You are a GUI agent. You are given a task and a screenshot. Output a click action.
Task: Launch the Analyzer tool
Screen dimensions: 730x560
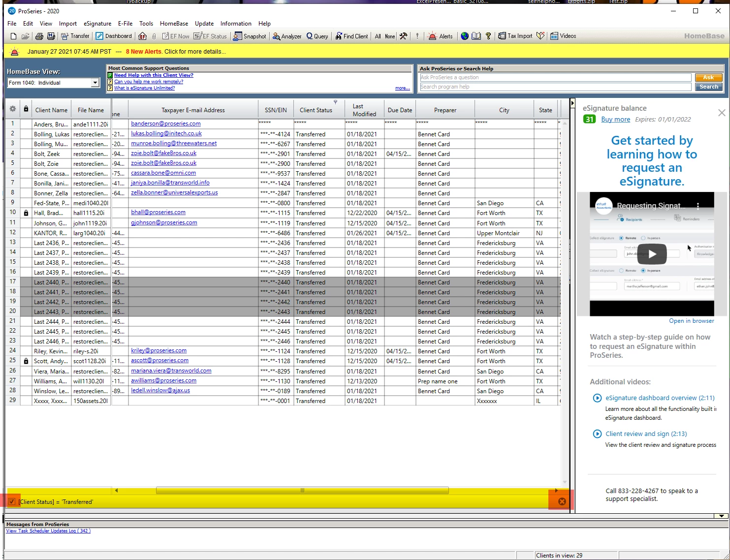[287, 36]
